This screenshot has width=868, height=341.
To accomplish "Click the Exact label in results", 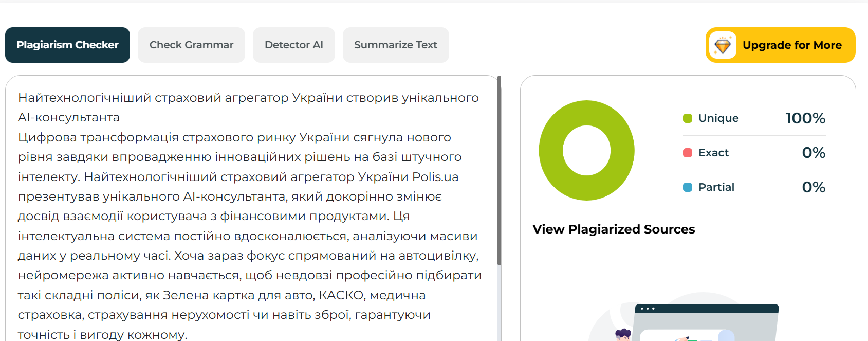I will pyautogui.click(x=713, y=153).
